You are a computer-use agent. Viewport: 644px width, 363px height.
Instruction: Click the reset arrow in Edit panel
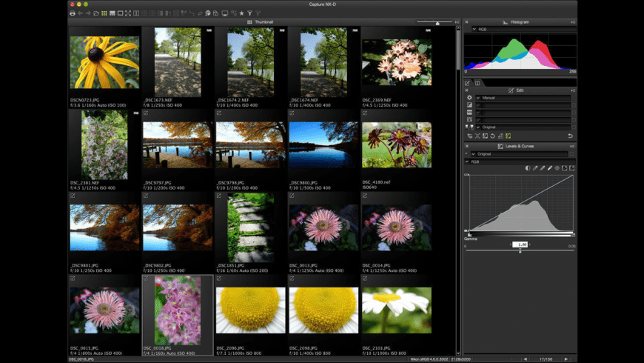(570, 136)
